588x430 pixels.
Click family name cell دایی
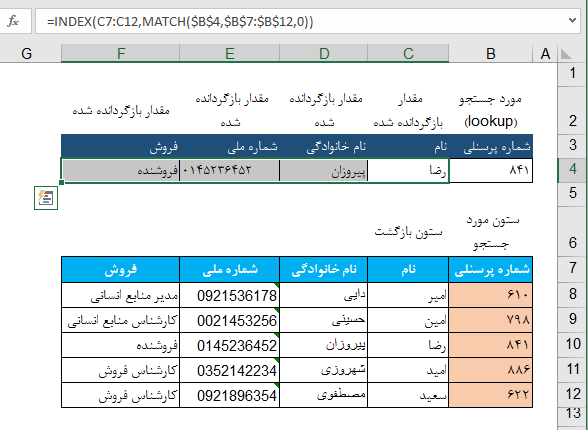point(324,295)
